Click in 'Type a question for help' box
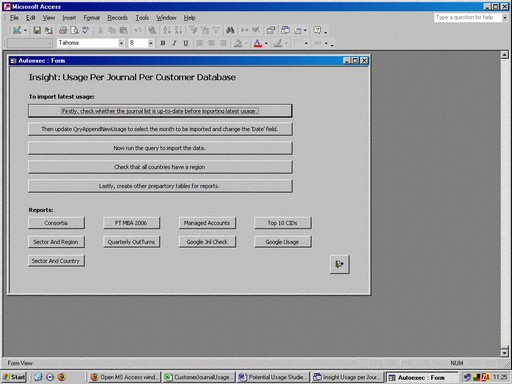The image size is (512, 384). [x=467, y=18]
